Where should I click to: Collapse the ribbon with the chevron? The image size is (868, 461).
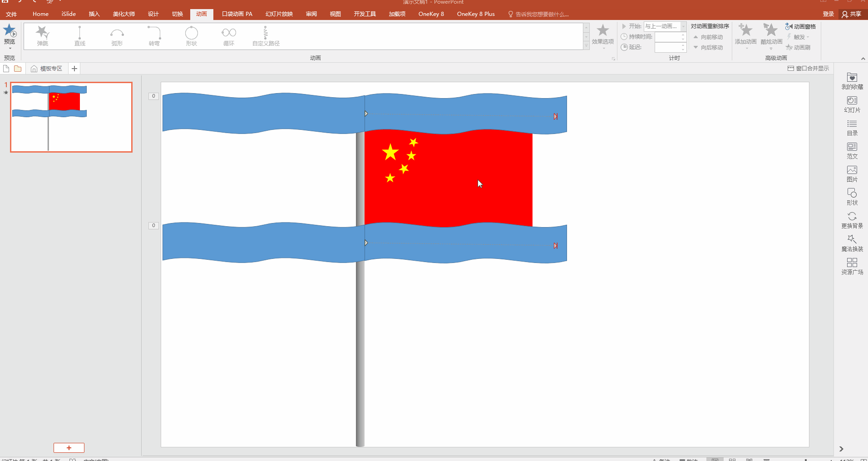(x=863, y=59)
